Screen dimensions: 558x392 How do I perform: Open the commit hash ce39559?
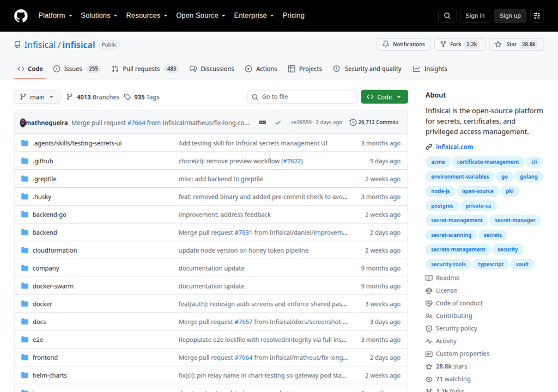point(301,122)
